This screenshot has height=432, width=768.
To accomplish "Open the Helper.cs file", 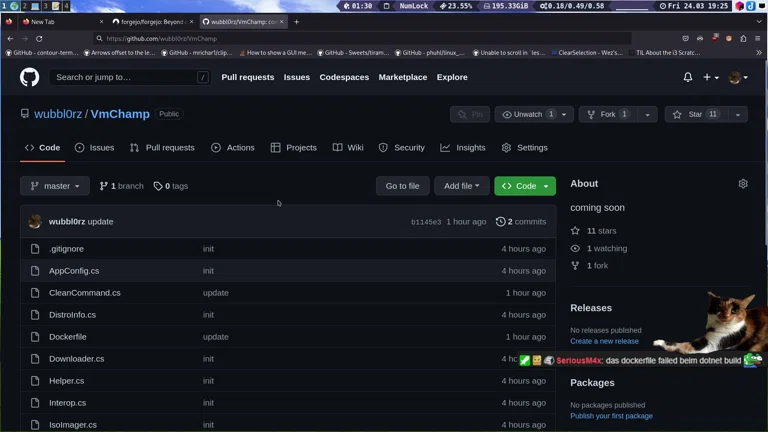I will pos(67,381).
